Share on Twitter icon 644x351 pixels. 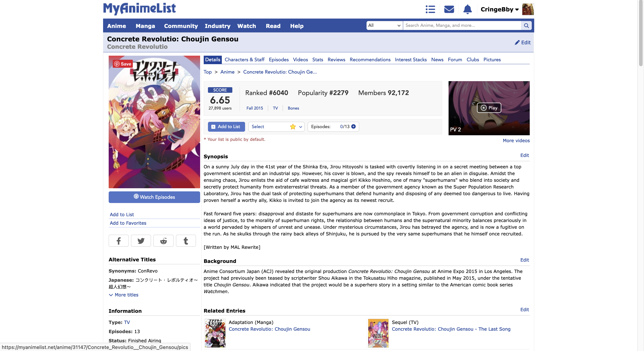pyautogui.click(x=141, y=241)
